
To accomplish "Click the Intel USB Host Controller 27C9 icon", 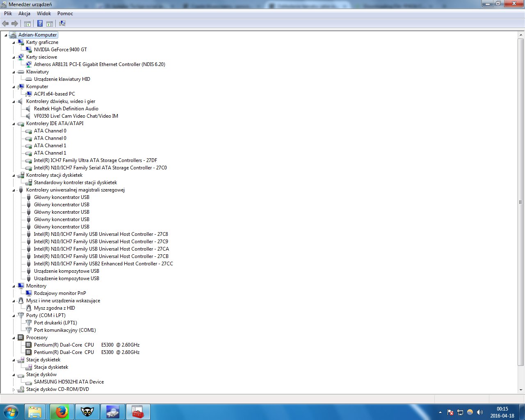I will [x=29, y=242].
